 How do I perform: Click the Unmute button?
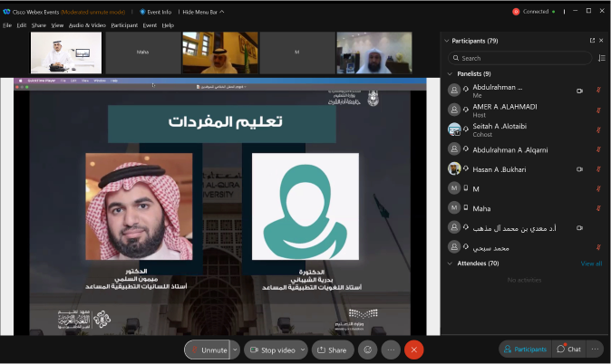coord(207,350)
